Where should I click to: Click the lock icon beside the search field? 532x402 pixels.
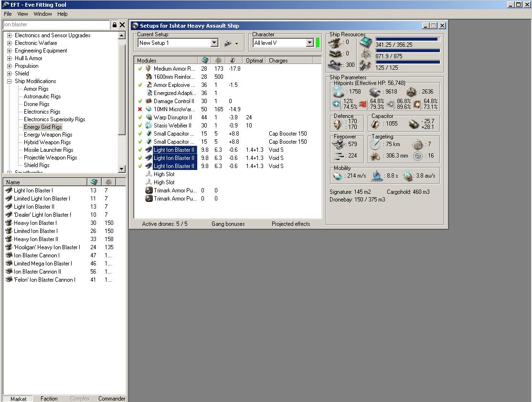(114, 25)
